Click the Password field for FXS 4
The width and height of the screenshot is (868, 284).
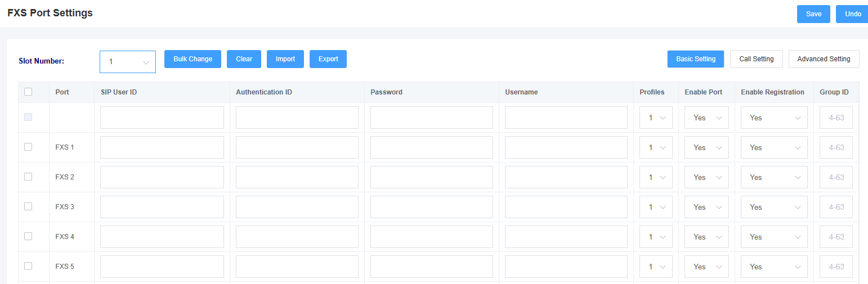click(432, 237)
